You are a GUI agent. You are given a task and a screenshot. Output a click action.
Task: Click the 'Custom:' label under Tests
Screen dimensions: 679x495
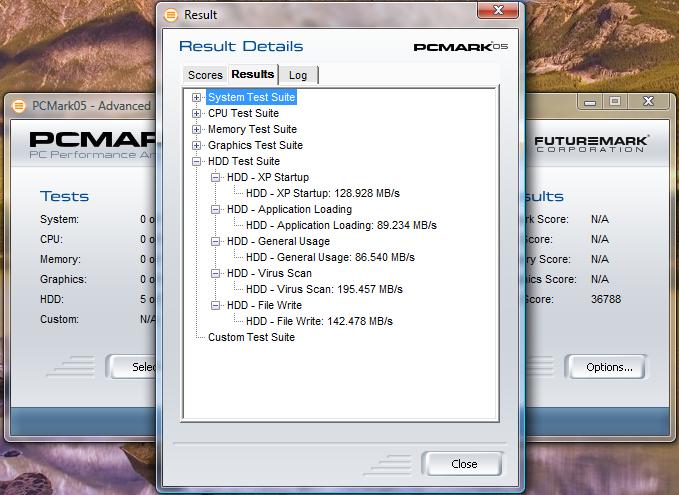(x=59, y=319)
